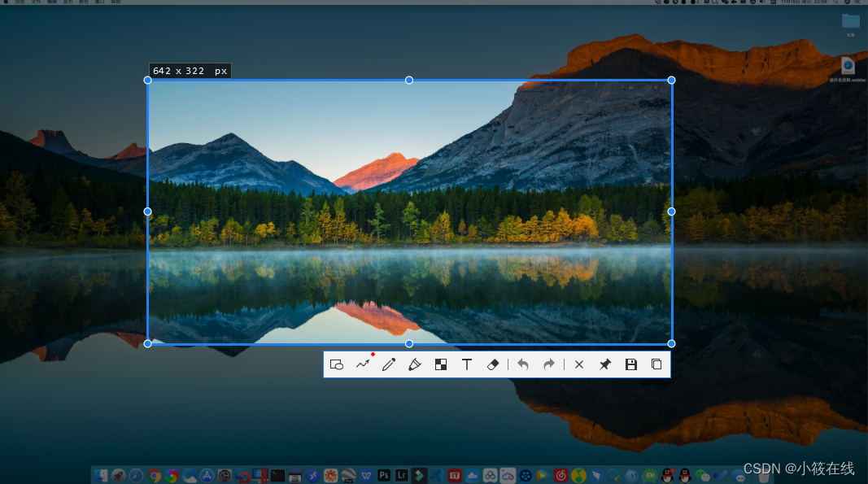This screenshot has height=484, width=868.
Task: Activate the mosaic blur tool
Action: 441,364
